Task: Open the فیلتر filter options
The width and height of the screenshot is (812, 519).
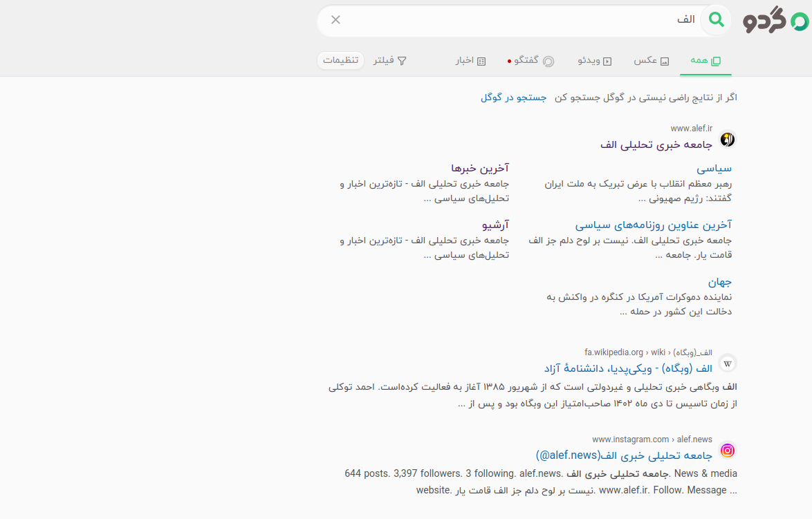Action: (390, 61)
